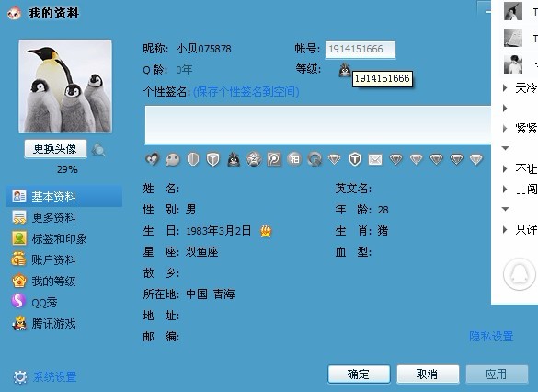Viewport: 538px width, 392px height.
Task: Click the penguin badge in the badge row
Action: click(x=234, y=159)
